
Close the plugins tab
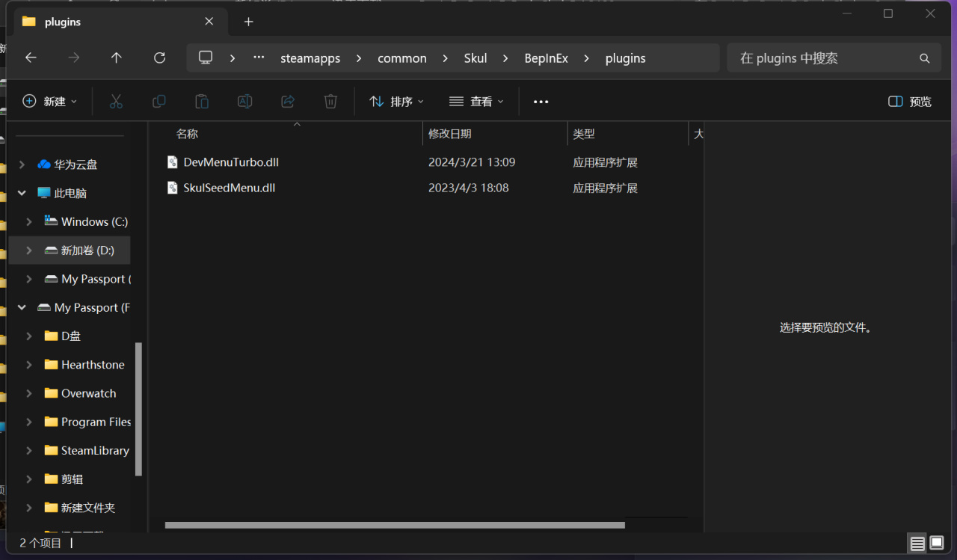tap(209, 22)
